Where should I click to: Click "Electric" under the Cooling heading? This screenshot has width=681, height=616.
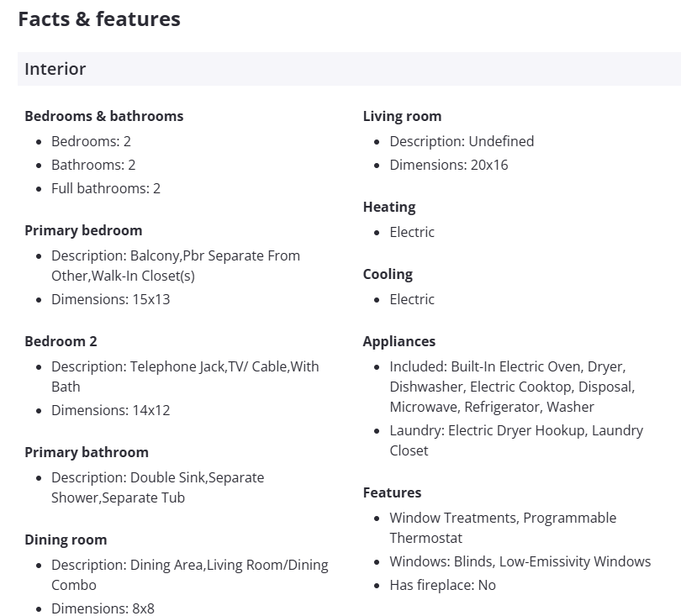point(412,299)
